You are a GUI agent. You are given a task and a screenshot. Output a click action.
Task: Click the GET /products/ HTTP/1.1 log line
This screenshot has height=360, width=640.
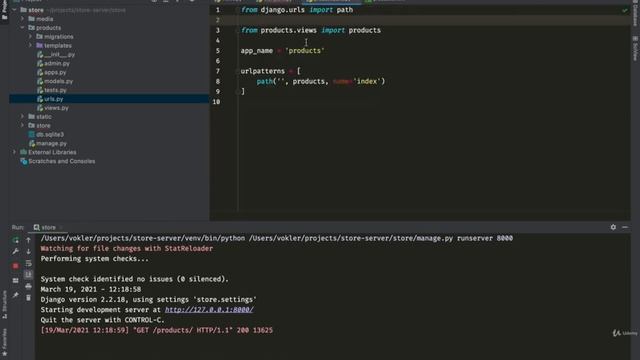pyautogui.click(x=157, y=330)
